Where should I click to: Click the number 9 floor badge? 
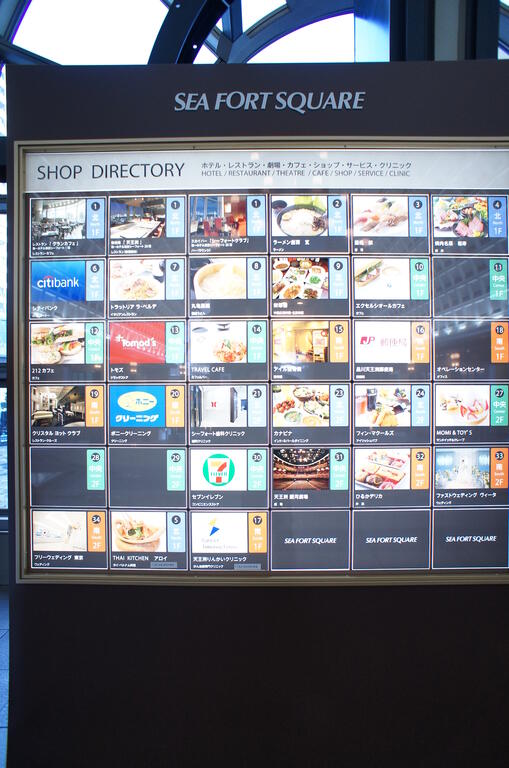tap(338, 279)
